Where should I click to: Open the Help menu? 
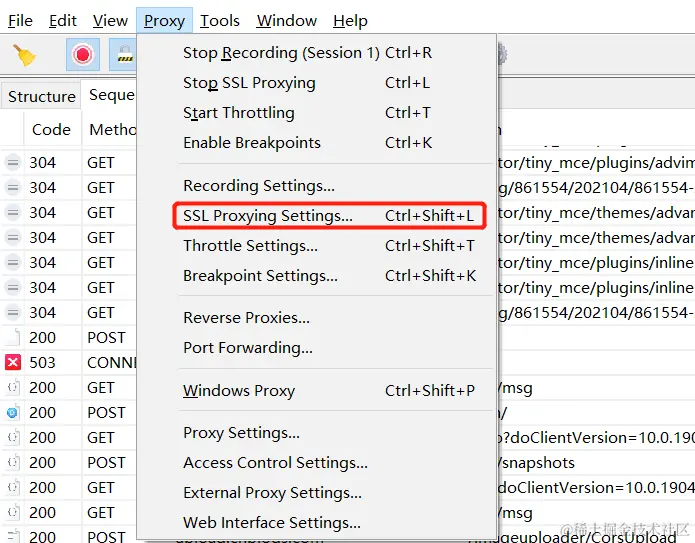pos(350,21)
